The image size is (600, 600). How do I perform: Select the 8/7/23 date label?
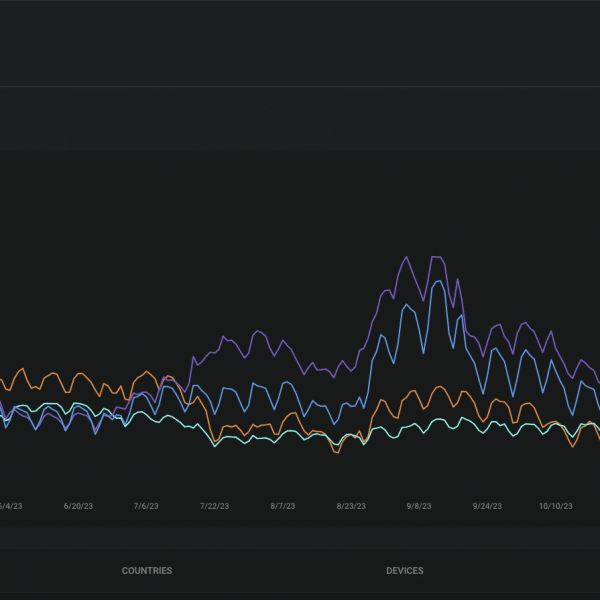283,507
